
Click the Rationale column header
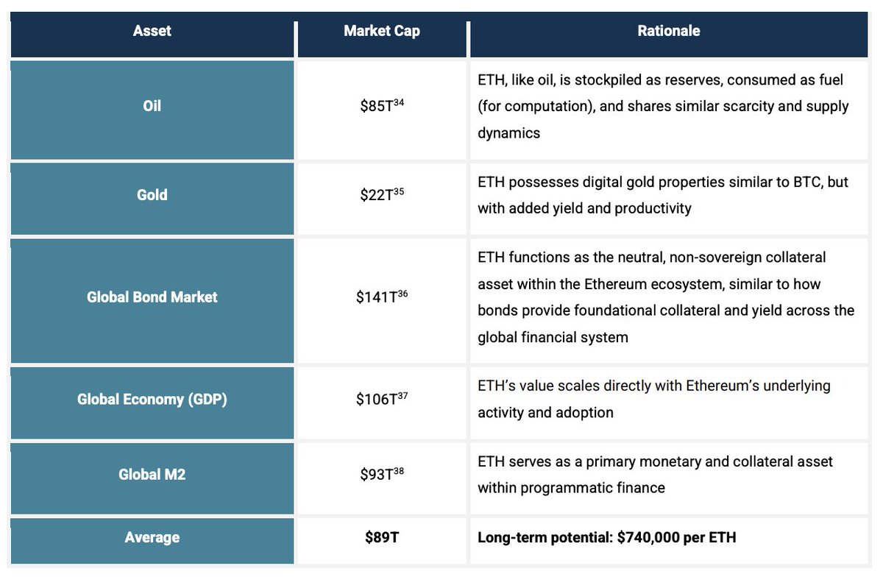669,32
